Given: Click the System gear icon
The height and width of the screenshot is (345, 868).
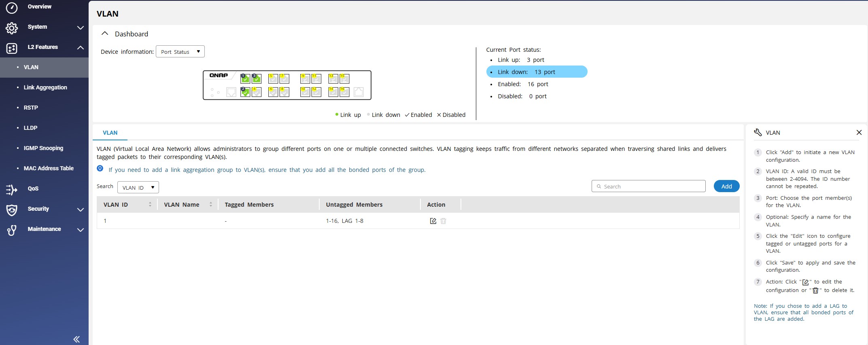Looking at the screenshot, I should pos(12,28).
